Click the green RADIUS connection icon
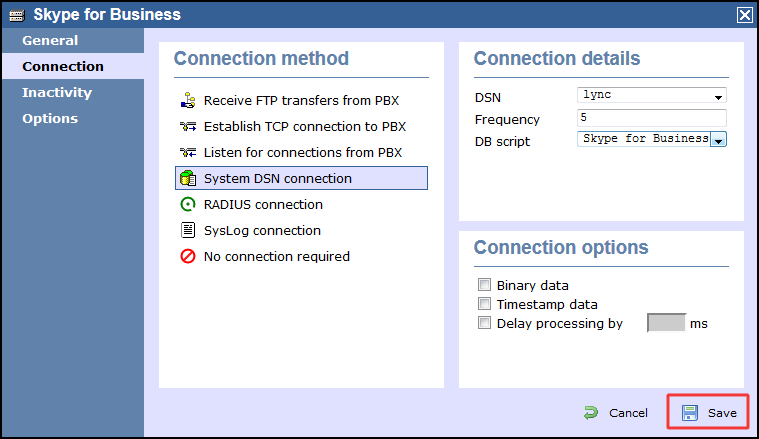Screen dimensions: 759x439 pos(187,205)
